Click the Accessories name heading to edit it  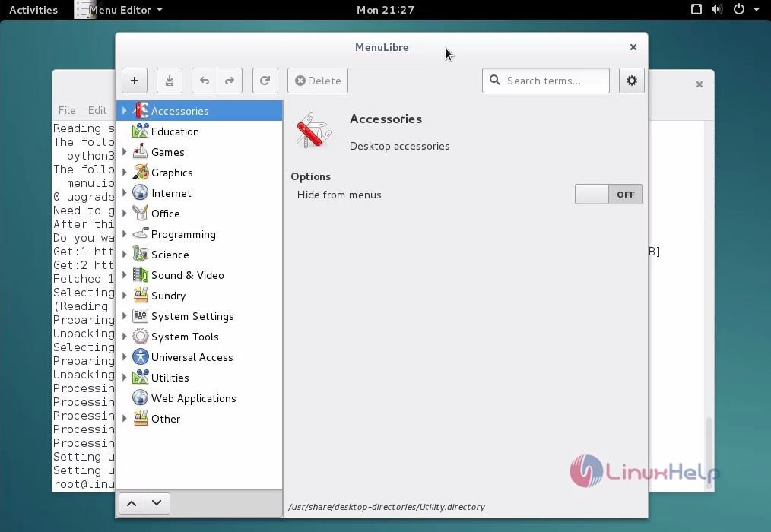point(386,119)
